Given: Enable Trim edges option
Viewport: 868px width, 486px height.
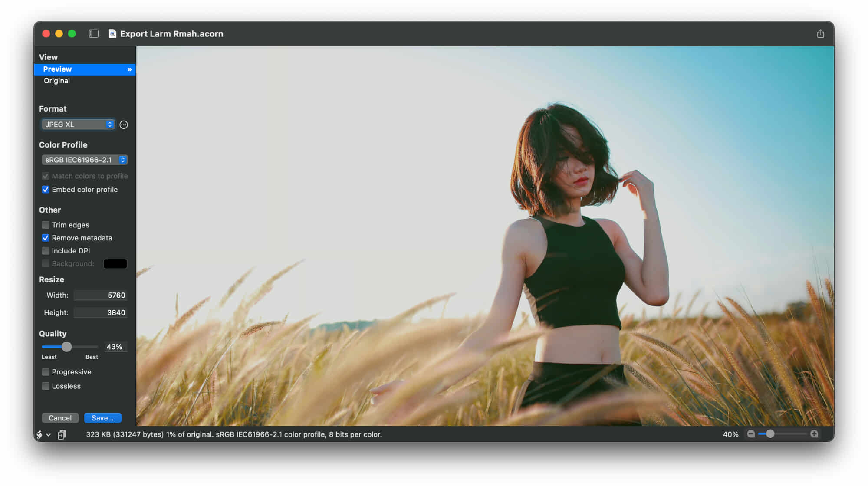Looking at the screenshot, I should [x=46, y=225].
